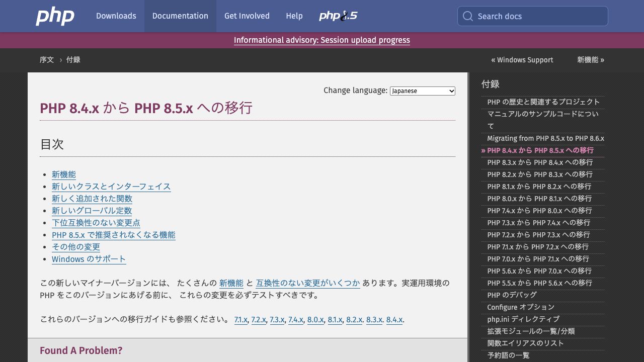Viewport: 644px width, 362px height.
Task: Go to the 付録 breadcrumb
Action: [x=73, y=60]
